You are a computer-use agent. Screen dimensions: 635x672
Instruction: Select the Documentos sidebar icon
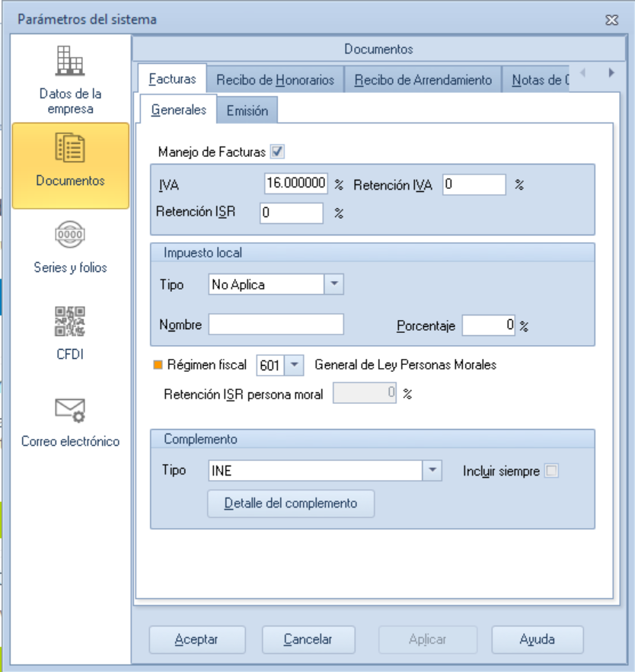click(70, 148)
